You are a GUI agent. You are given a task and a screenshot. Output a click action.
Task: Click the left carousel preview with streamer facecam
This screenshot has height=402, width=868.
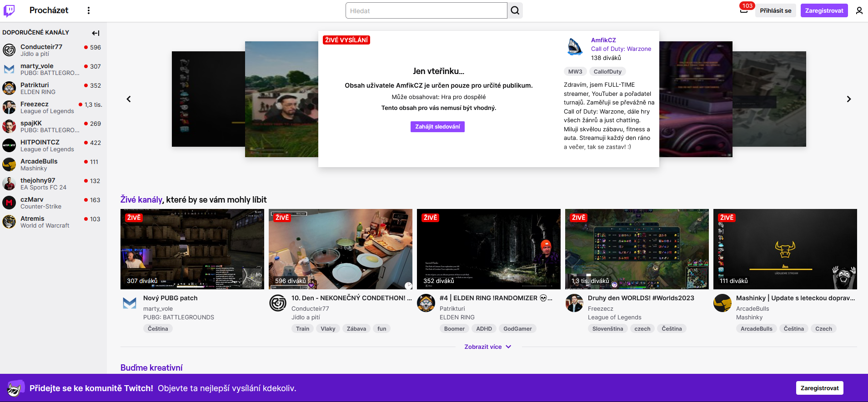pyautogui.click(x=281, y=99)
